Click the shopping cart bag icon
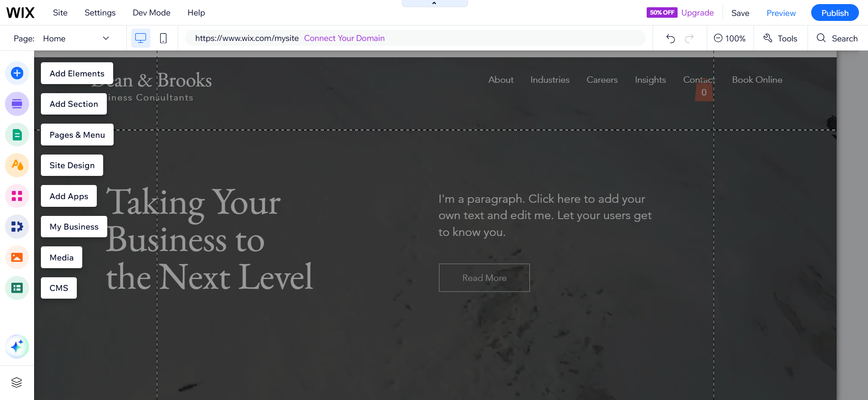 (704, 91)
